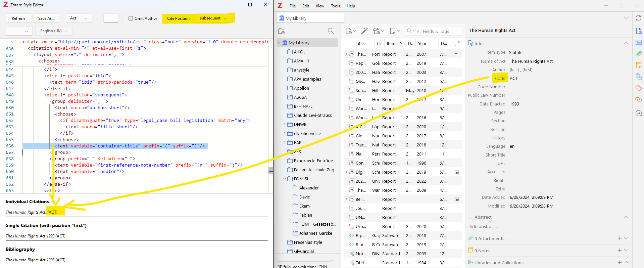Viewport: 644px width, 268px height.
Task: Open the Edit menu in Zotero
Action: (306, 6)
